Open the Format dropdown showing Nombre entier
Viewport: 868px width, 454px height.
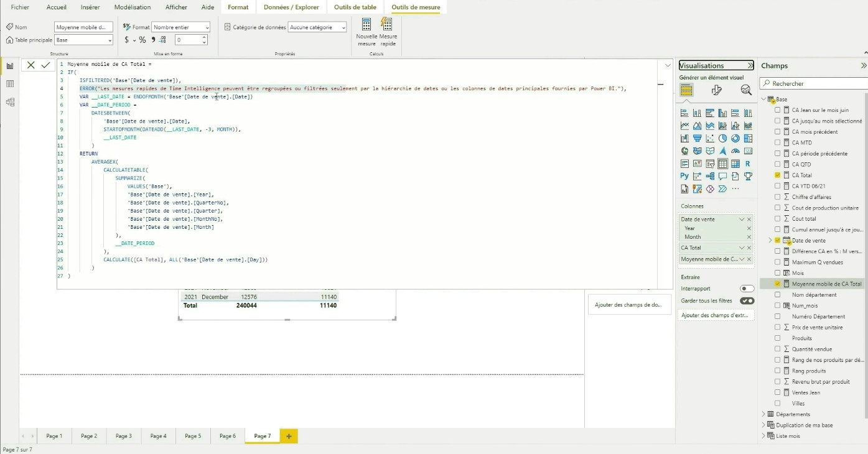(181, 27)
